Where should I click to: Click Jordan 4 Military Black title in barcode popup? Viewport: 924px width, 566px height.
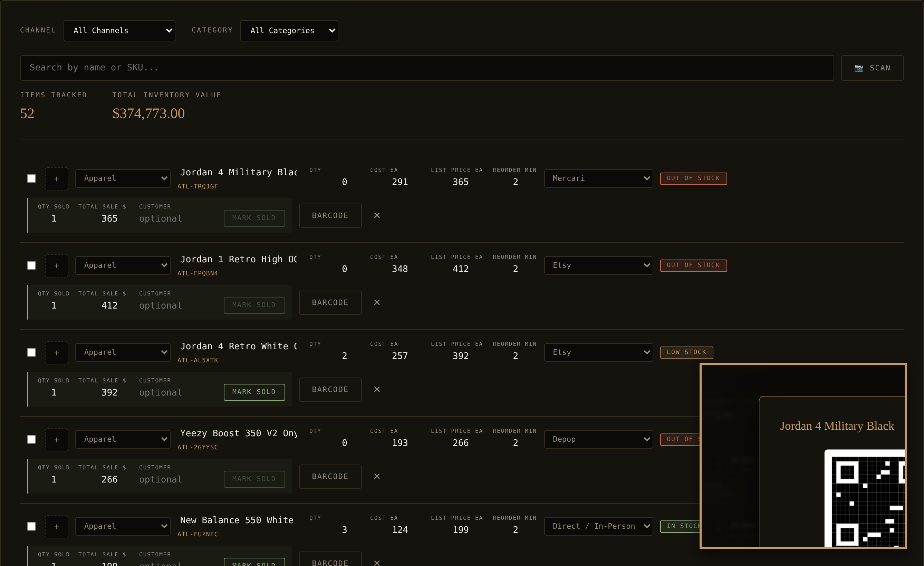click(837, 426)
